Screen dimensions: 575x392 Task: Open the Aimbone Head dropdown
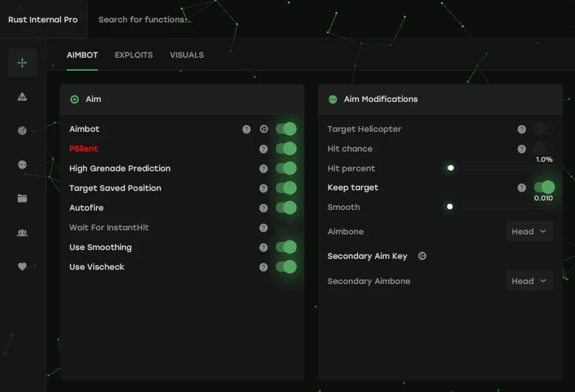[x=529, y=232]
